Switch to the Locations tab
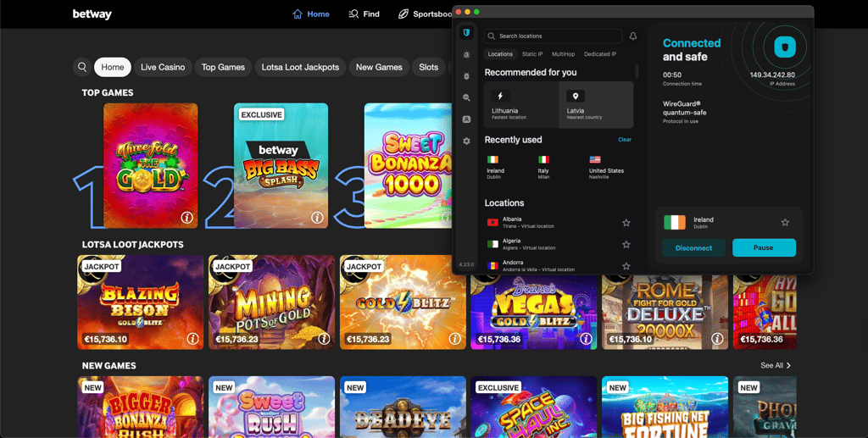 coord(500,54)
